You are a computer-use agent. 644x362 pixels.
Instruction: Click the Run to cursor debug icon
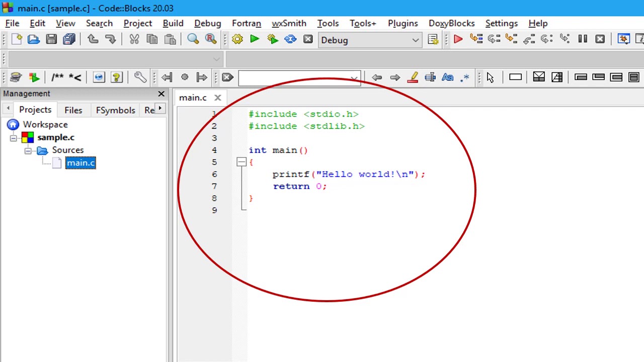click(476, 39)
